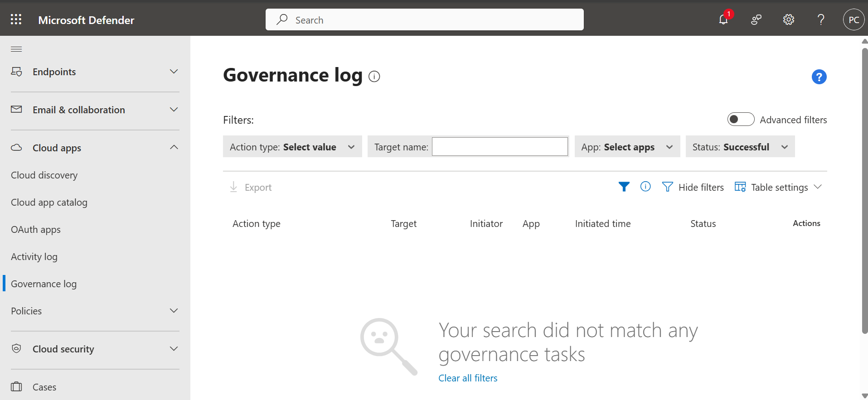The width and height of the screenshot is (868, 400).
Task: Go to Cloud discovery
Action: click(44, 175)
